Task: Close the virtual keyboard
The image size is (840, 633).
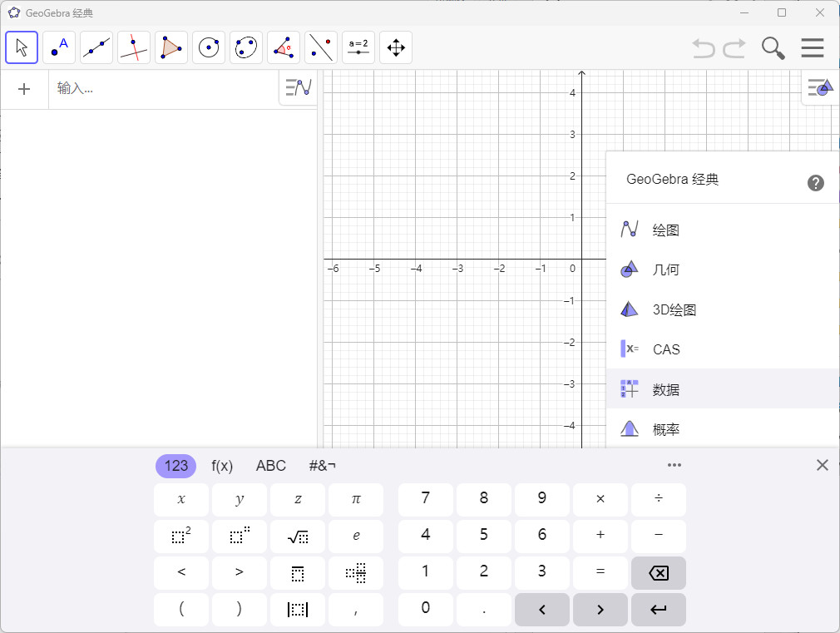Action: pyautogui.click(x=823, y=465)
